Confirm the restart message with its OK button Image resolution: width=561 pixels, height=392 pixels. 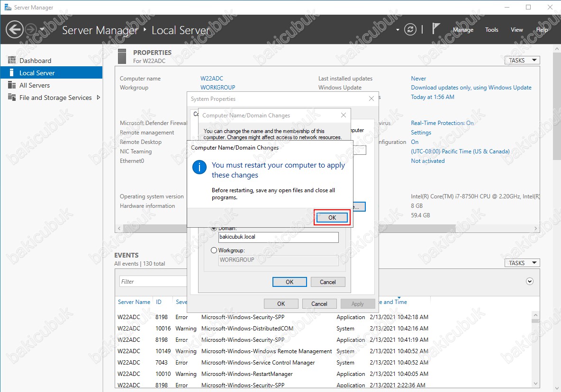click(x=332, y=217)
